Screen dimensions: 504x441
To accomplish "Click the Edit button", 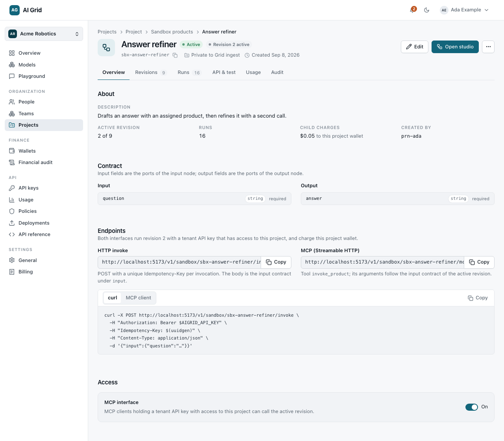I will tap(415, 47).
